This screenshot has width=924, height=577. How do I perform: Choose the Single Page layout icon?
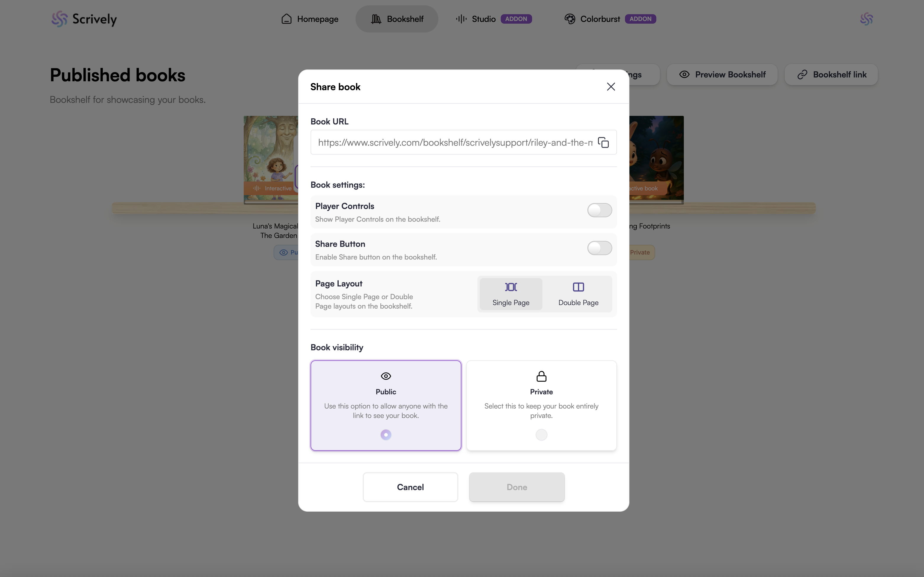[x=511, y=287]
